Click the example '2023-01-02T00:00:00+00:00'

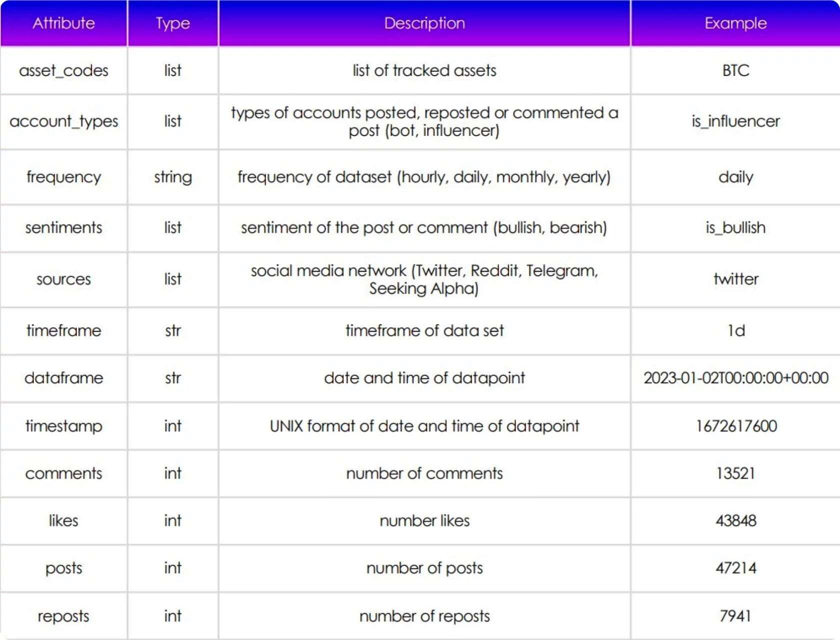click(x=735, y=378)
